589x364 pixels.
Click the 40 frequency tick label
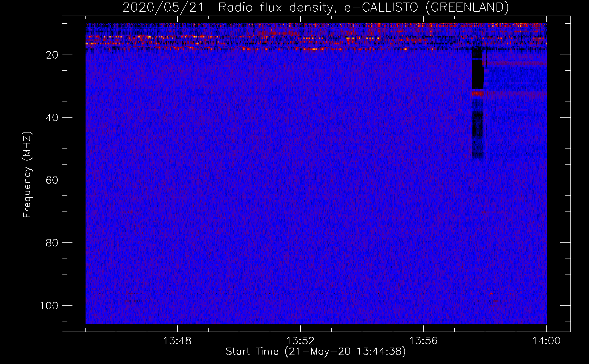(x=52, y=118)
